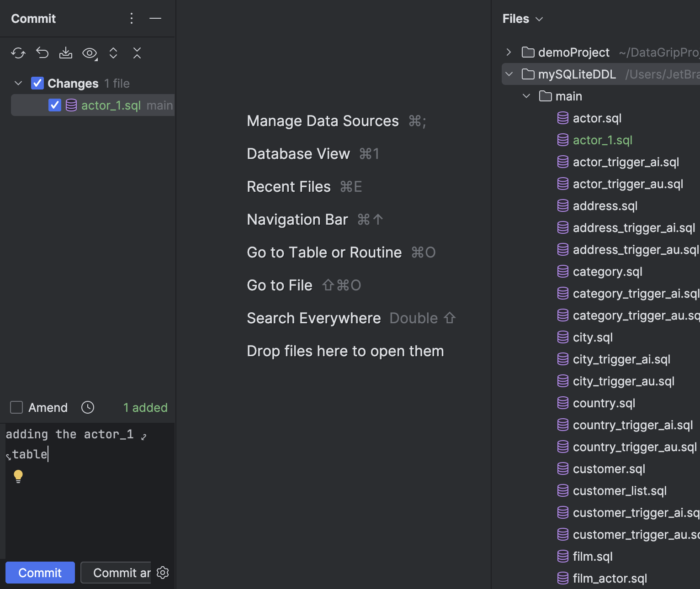This screenshot has width=700, height=589.
Task: Open commit options settings gear
Action: pyautogui.click(x=163, y=573)
